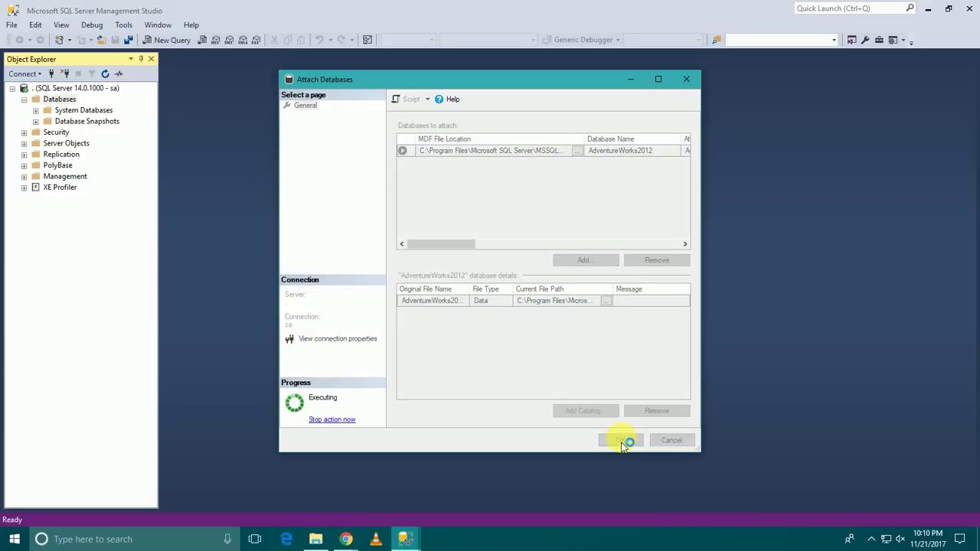Open Task View on the taskbar
The width and height of the screenshot is (980, 551).
tap(255, 539)
